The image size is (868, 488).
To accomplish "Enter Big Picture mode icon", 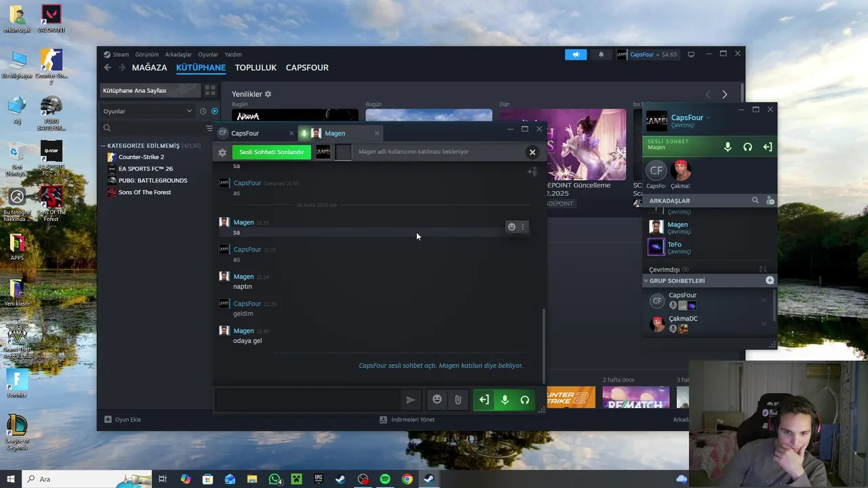I will pos(691,55).
